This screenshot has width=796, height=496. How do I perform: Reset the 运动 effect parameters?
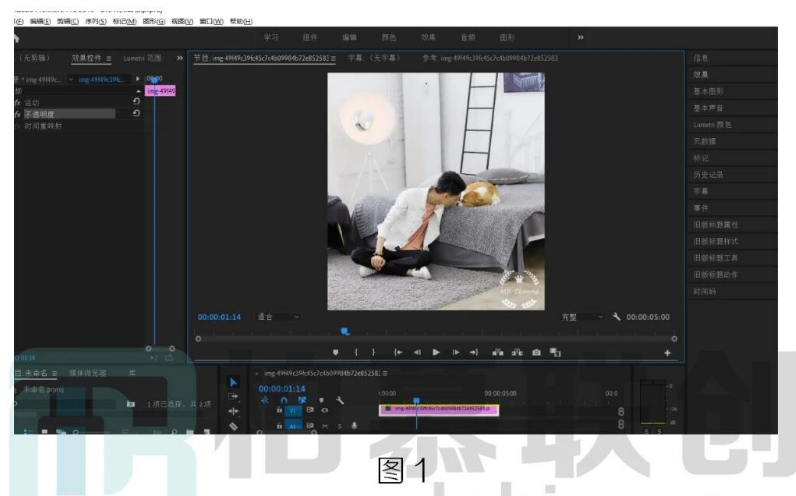pyautogui.click(x=136, y=102)
